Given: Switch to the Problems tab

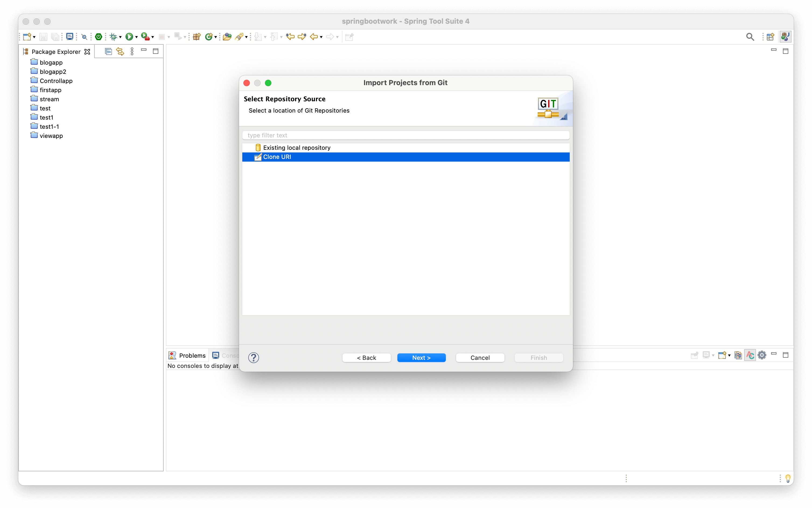Looking at the screenshot, I should pos(187,356).
